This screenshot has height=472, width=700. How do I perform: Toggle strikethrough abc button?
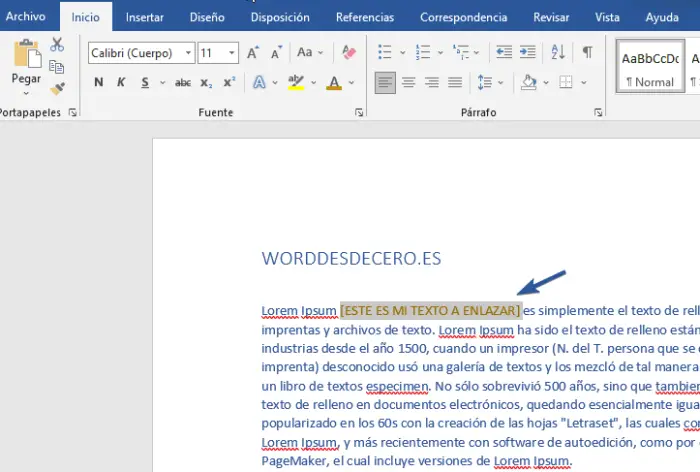click(183, 83)
